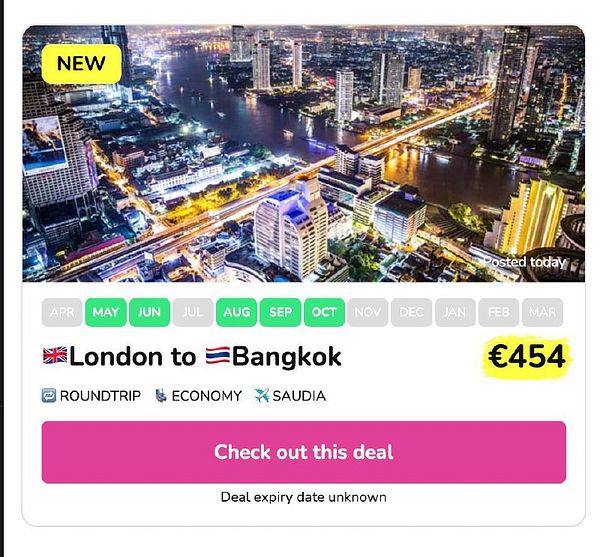Select the AUG month chip
Viewport: 600px width, 557px height.
point(236,312)
